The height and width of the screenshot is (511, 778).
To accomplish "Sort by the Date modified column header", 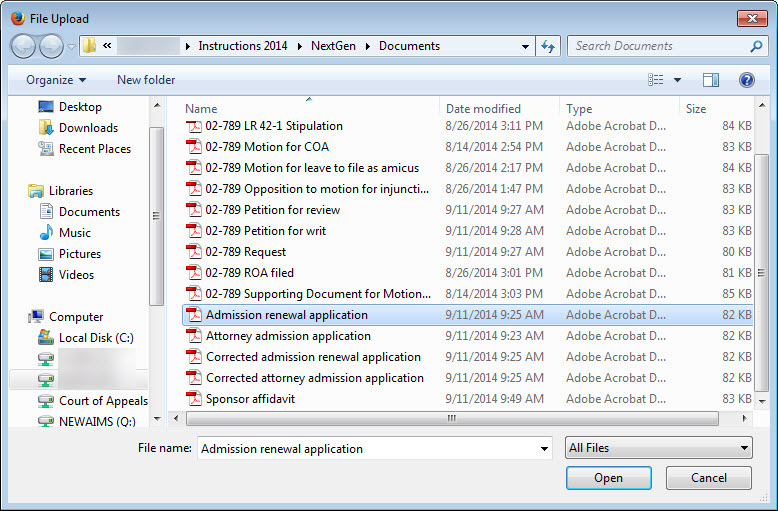I will point(483,109).
